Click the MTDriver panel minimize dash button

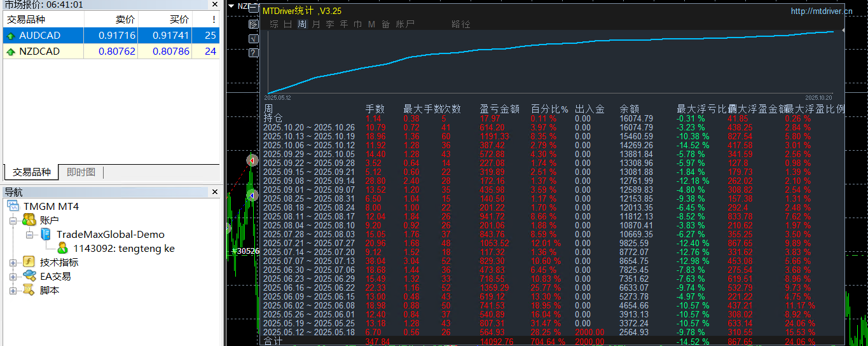[x=254, y=10]
